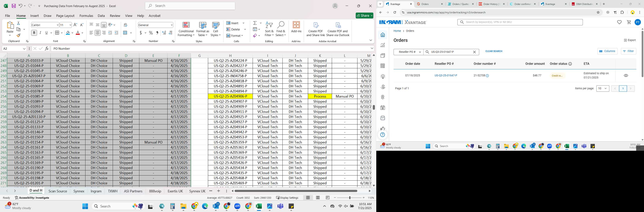This screenshot has height=212, width=644.
Task: Open the US-Q3-25-01647-P order link
Action: click(446, 76)
